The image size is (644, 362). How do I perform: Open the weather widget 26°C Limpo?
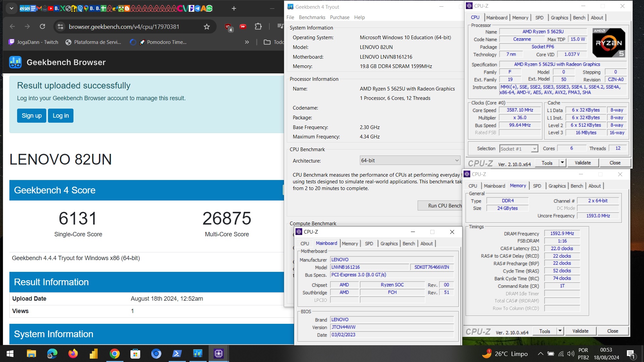tap(505, 354)
